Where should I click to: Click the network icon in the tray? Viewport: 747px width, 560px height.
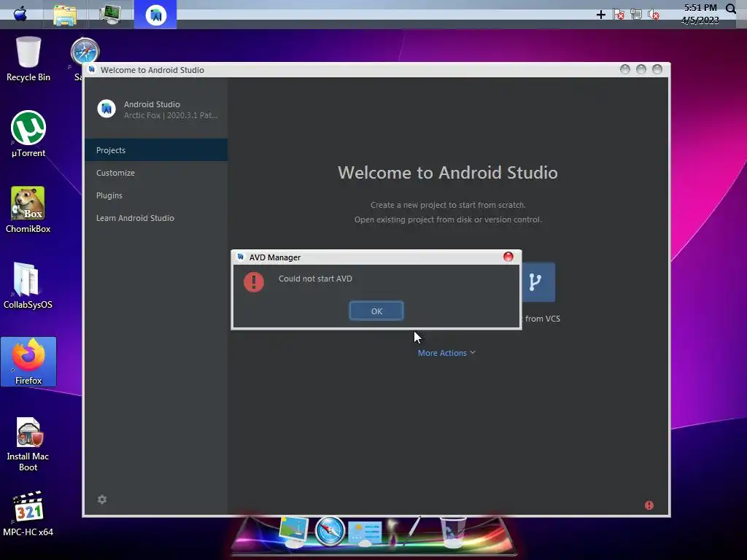click(635, 15)
